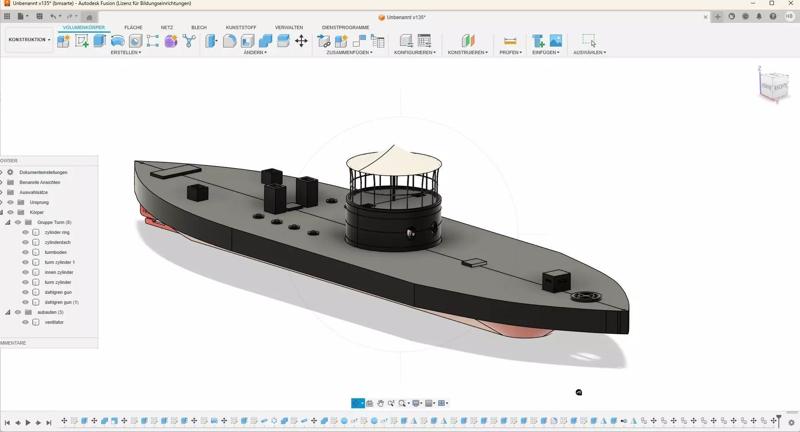Open the notifications bell icon
Viewport: 800px width, 432px height.
pyautogui.click(x=759, y=16)
